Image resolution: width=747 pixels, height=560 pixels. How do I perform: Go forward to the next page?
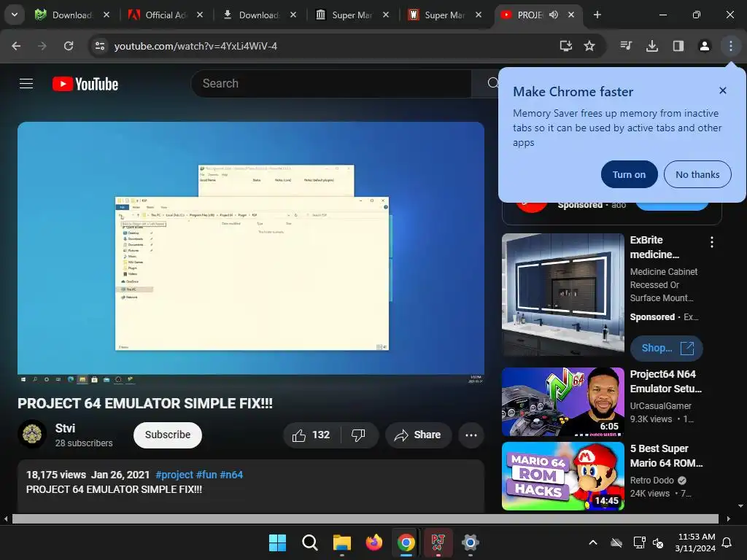point(42,46)
